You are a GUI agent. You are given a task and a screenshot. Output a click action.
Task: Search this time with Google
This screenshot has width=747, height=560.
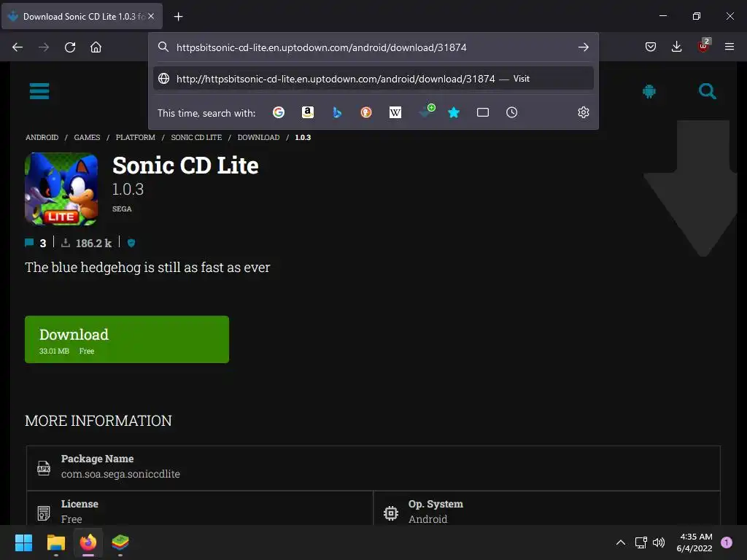(279, 112)
